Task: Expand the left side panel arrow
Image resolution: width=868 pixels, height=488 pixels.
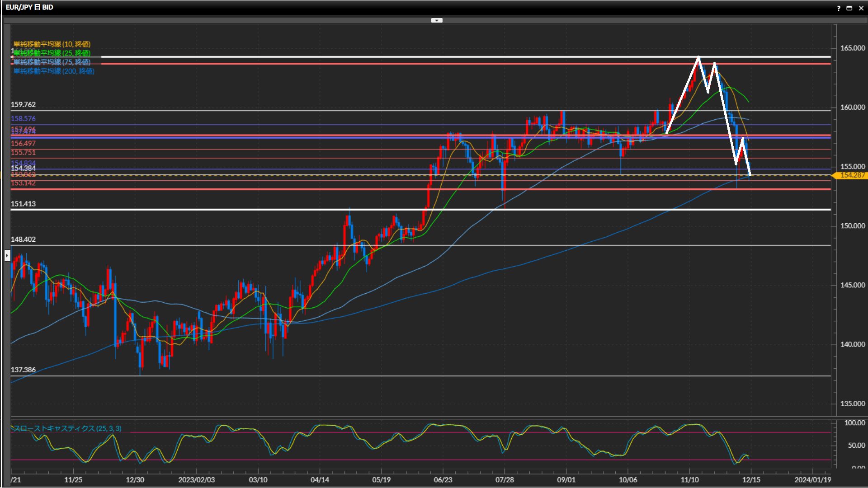Action: point(7,256)
